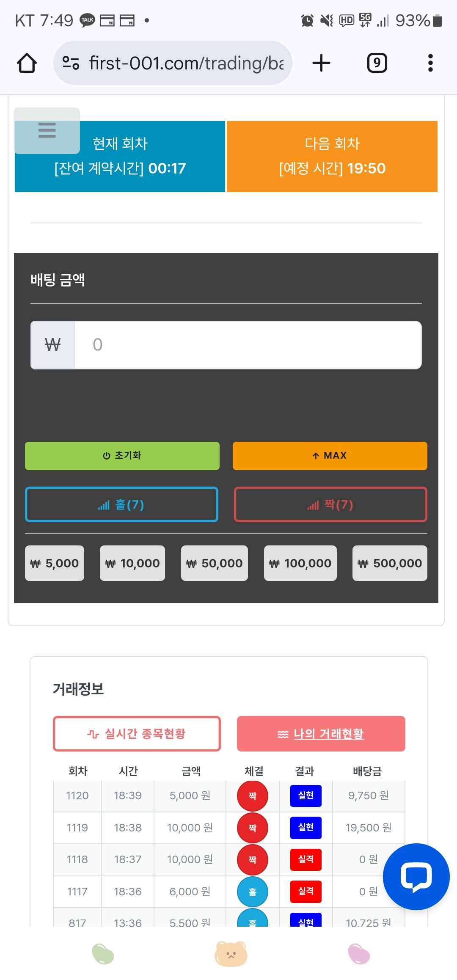457x980 pixels.
Task: Switch to 나의 거래현황 tab
Action: point(321,734)
